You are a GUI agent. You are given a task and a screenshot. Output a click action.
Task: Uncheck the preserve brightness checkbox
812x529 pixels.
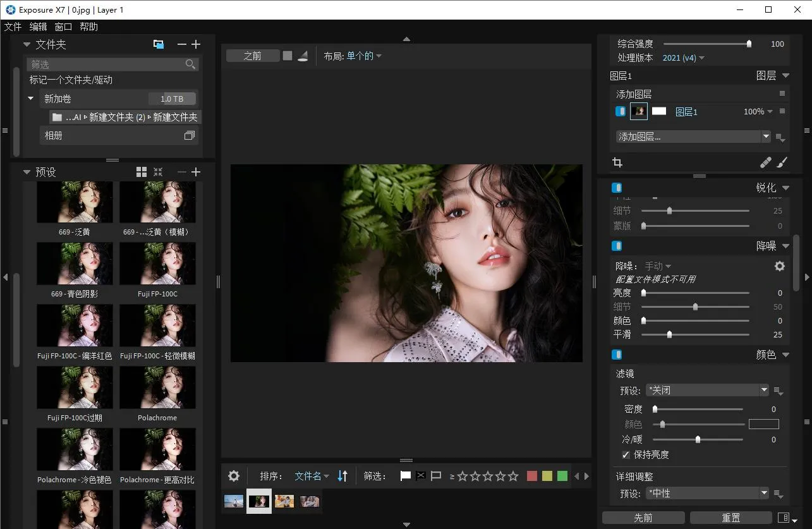(626, 455)
